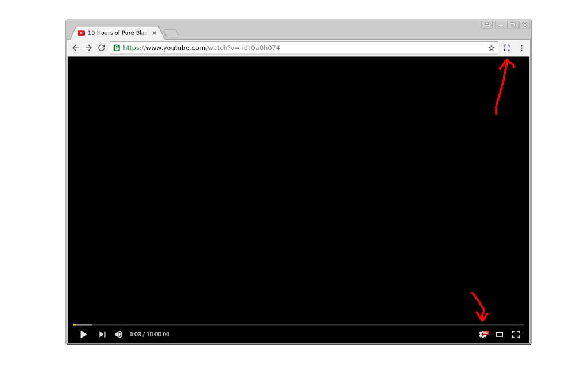Toggle theater mode
Screen dimensions: 588x368
point(499,334)
